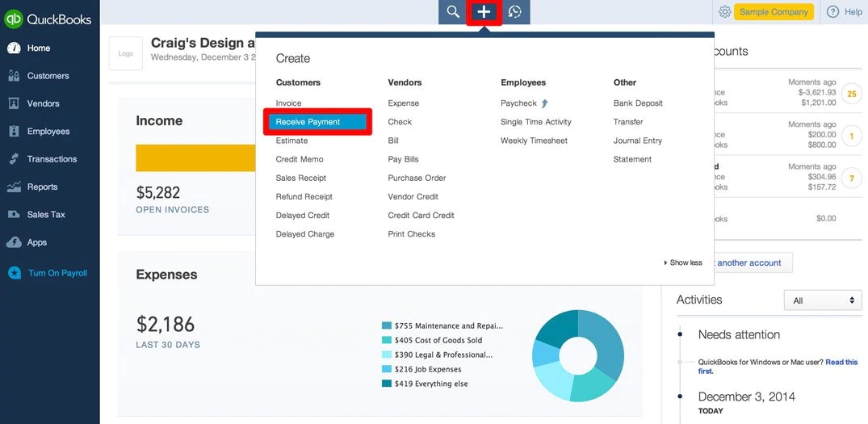Click the OPEN INVOICES label

[173, 210]
